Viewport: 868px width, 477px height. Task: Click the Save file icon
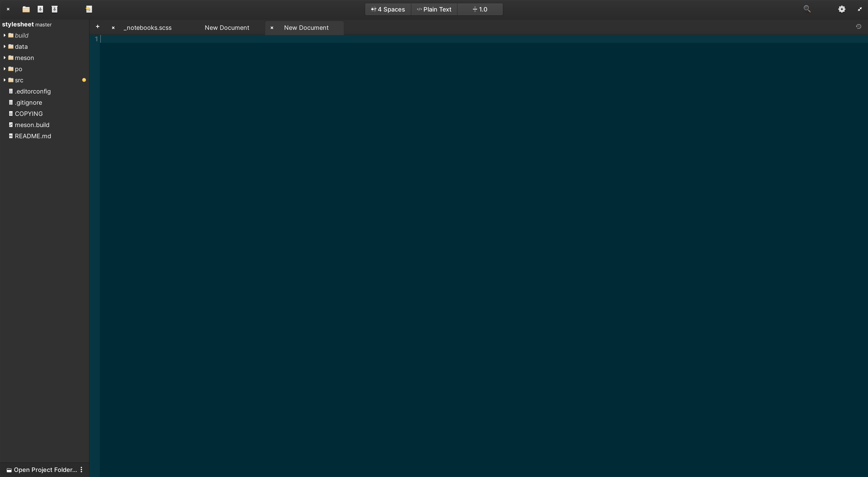pyautogui.click(x=40, y=9)
